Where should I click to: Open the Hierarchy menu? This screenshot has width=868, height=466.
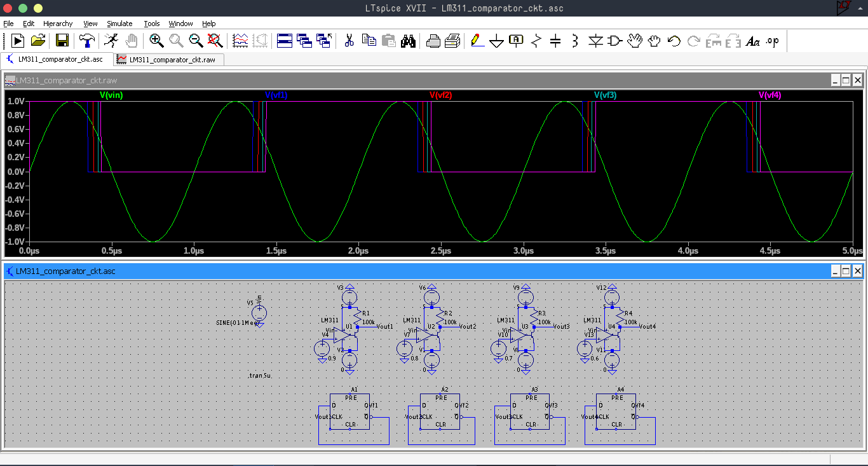point(58,24)
